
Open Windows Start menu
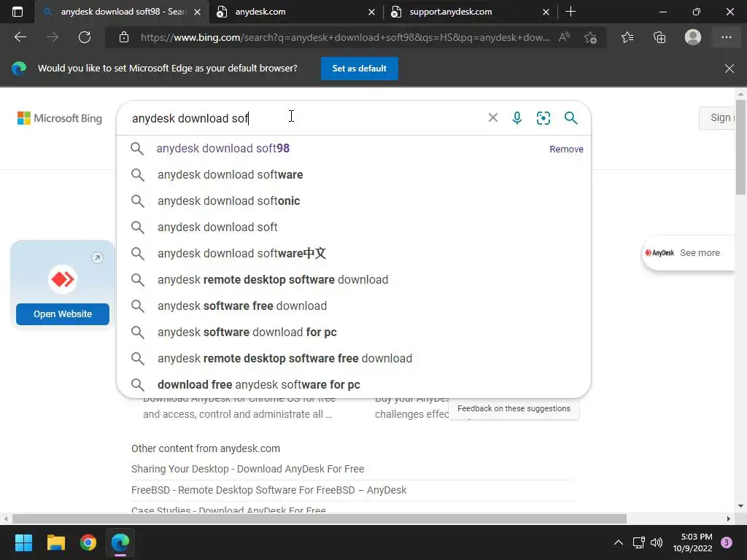23,542
